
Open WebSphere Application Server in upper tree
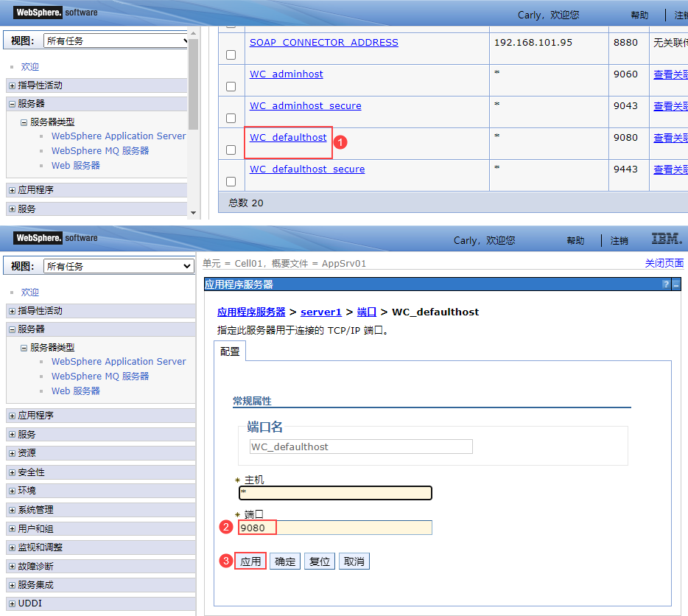[x=119, y=136]
